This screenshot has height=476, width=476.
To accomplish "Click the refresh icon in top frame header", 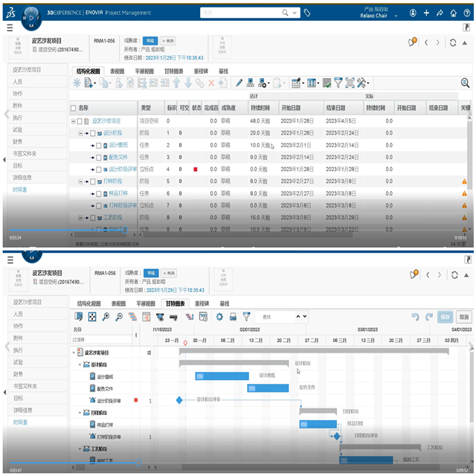I will (453, 43).
